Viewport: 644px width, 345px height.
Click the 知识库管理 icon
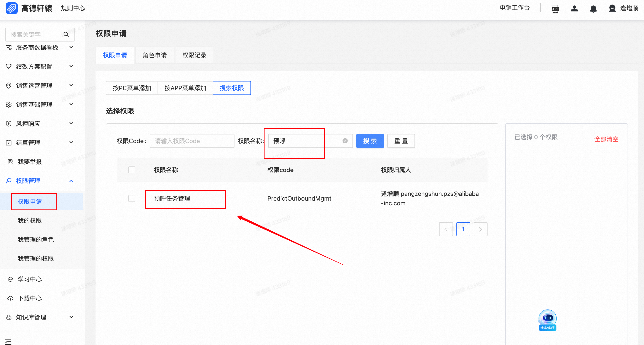point(9,317)
